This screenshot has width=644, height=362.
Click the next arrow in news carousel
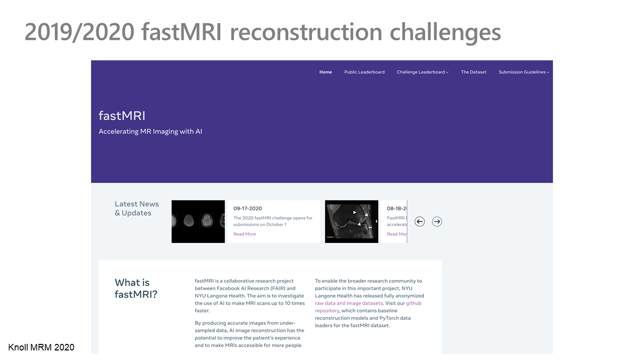click(x=437, y=222)
